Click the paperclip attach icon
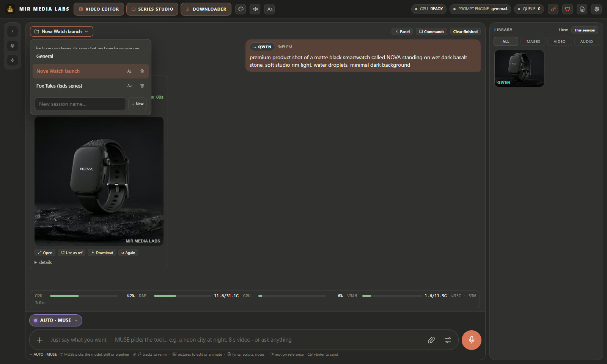607x364 pixels. (x=431, y=340)
